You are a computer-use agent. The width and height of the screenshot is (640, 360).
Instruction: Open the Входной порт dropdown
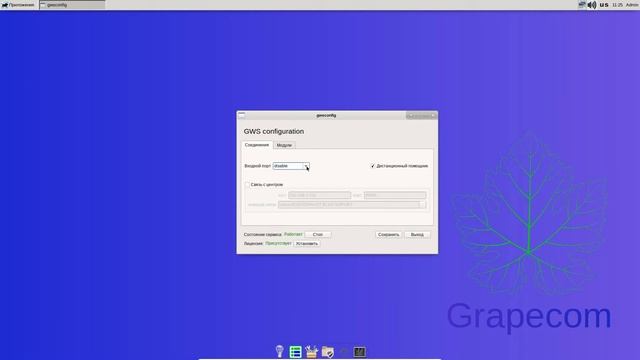pos(291,166)
